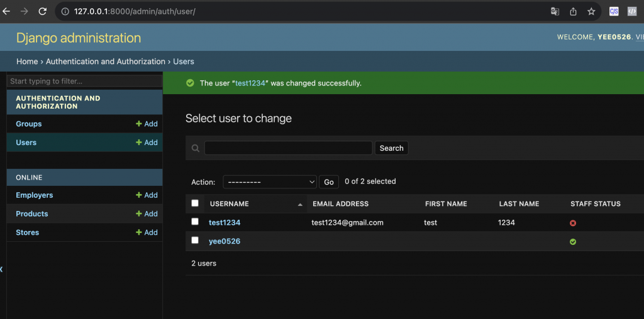Check the box for user test1234
This screenshot has width=644, height=319.
coord(195,222)
